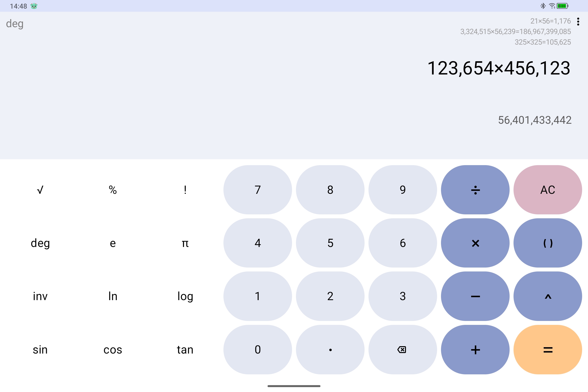Select history entry 325×325=105,625
This screenshot has height=392, width=588.
tap(543, 42)
